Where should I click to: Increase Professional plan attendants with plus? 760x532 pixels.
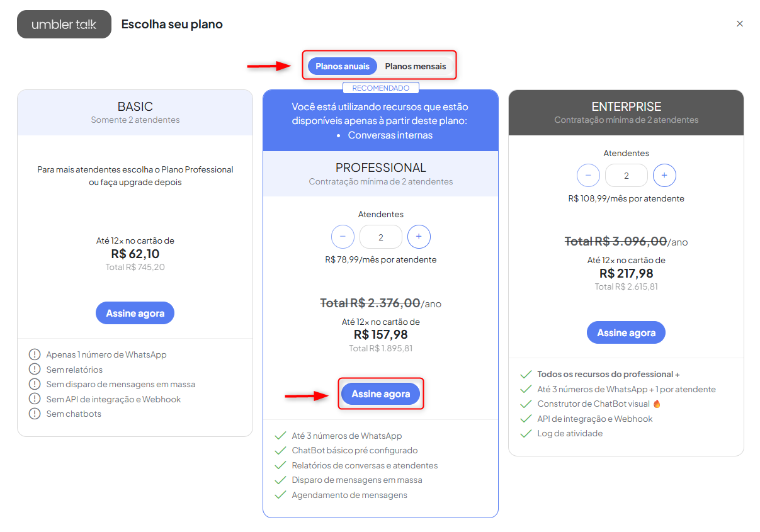coord(419,237)
